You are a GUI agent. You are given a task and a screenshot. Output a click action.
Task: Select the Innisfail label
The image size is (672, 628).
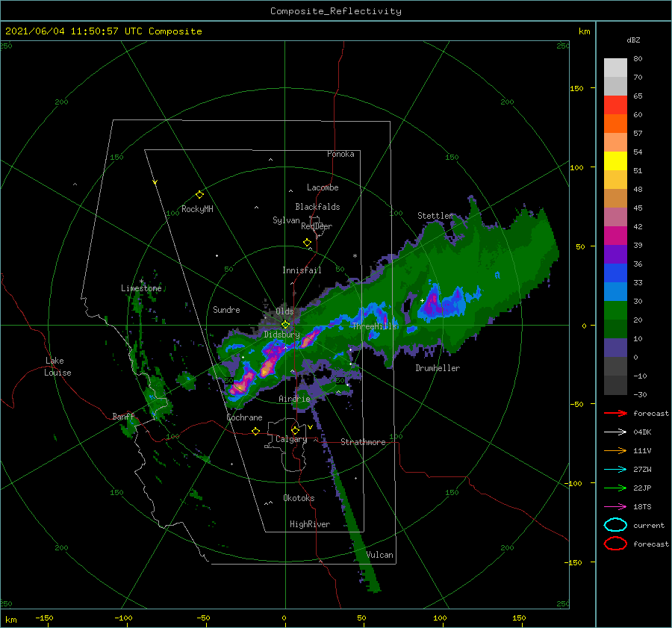[302, 270]
